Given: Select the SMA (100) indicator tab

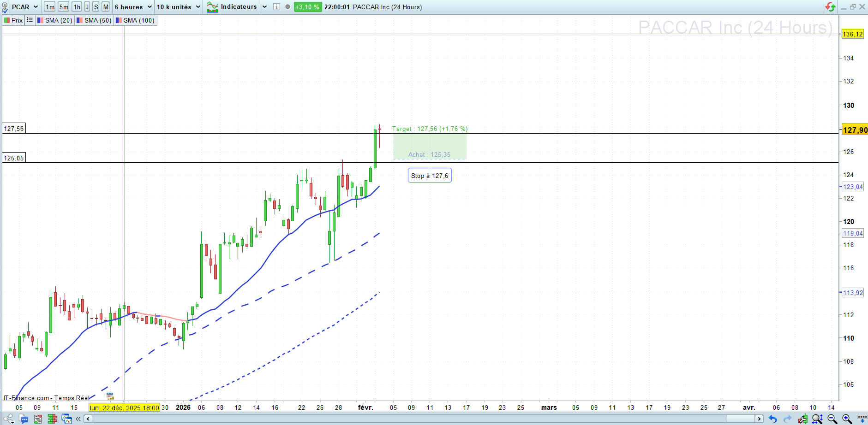Looking at the screenshot, I should (x=135, y=20).
